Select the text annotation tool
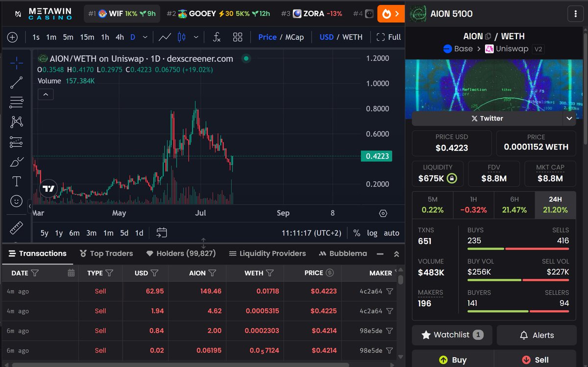Screen dimensions: 588x367 pos(16,182)
